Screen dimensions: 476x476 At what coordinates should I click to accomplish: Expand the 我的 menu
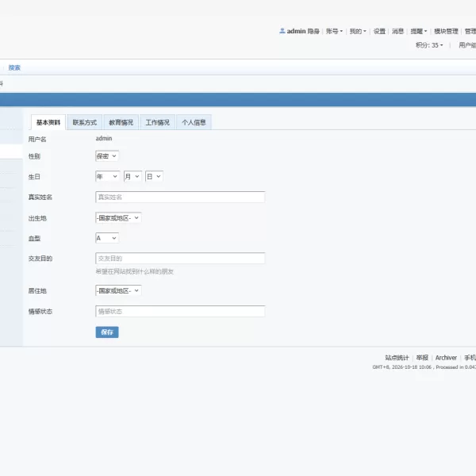[x=358, y=31]
